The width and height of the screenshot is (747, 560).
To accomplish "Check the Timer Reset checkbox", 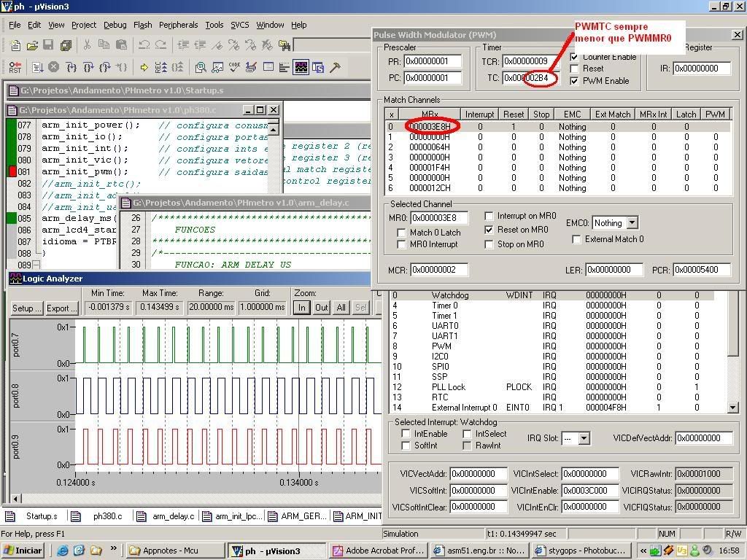I will pos(575,69).
